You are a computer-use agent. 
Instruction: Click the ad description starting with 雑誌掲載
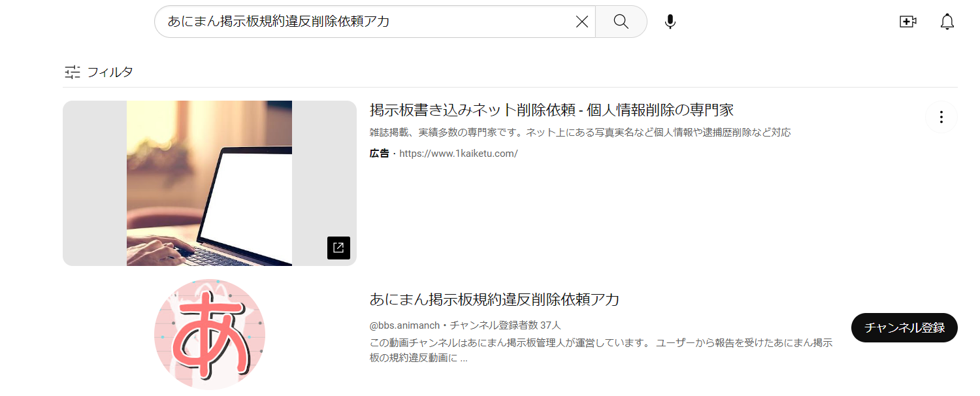pos(580,133)
